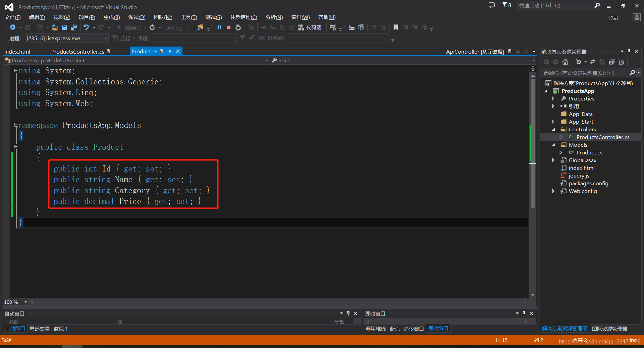
Task: Switch to 局部变量 locals tab
Action: coord(40,329)
